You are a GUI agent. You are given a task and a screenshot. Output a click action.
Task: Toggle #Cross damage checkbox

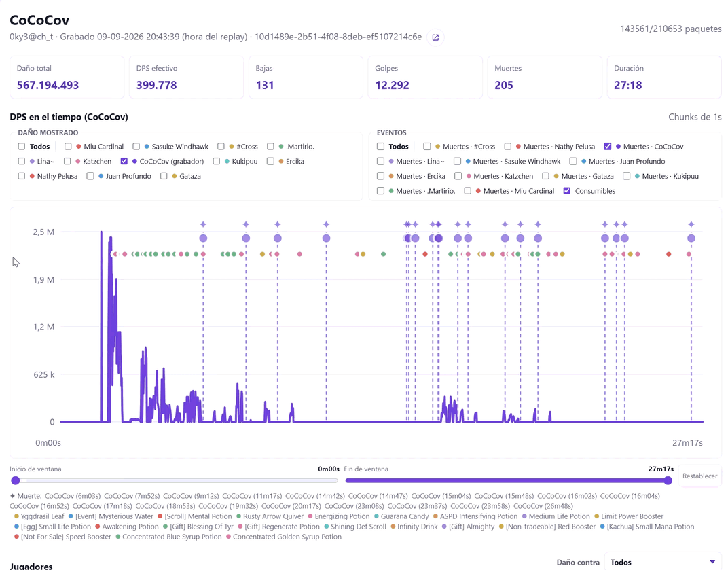[221, 146]
